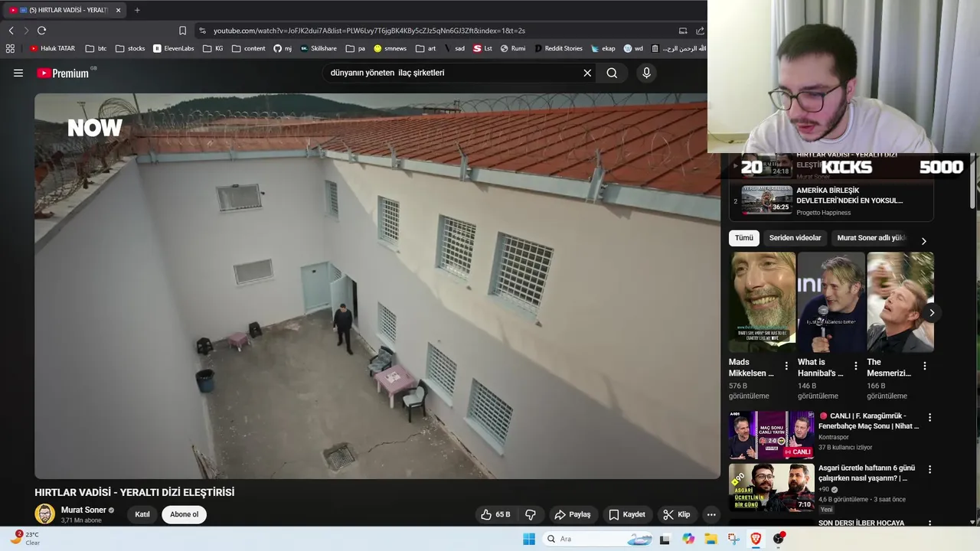The image size is (980, 551).
Task: Open smnews bookmark
Action: click(x=390, y=48)
